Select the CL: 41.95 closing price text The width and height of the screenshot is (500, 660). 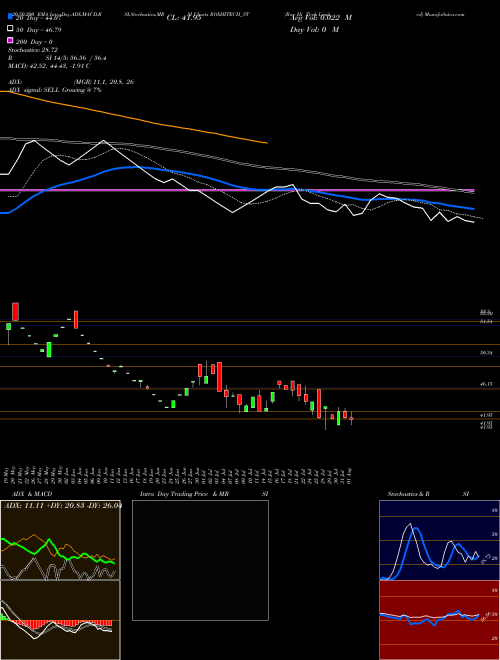pyautogui.click(x=184, y=18)
